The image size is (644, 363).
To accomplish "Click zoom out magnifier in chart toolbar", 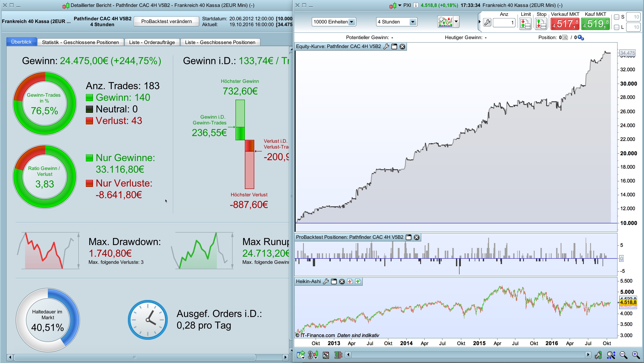I will pyautogui.click(x=623, y=355).
